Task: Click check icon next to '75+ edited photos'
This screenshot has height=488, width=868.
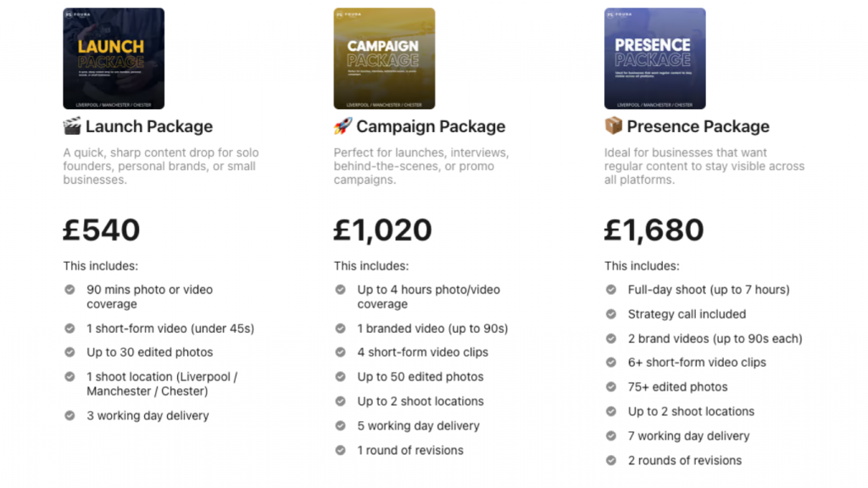Action: [611, 386]
